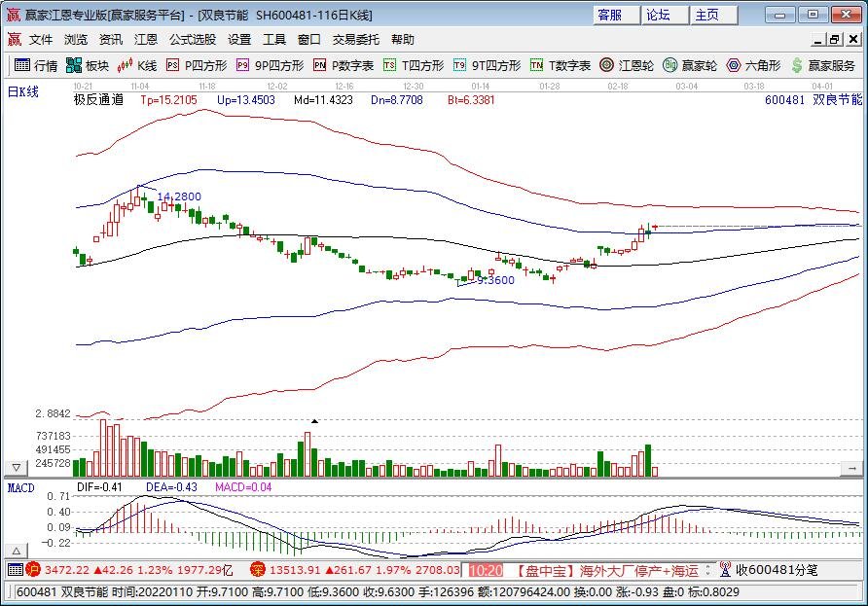The width and height of the screenshot is (868, 606).
Task: Click the 客服 customer service button
Action: pos(616,15)
